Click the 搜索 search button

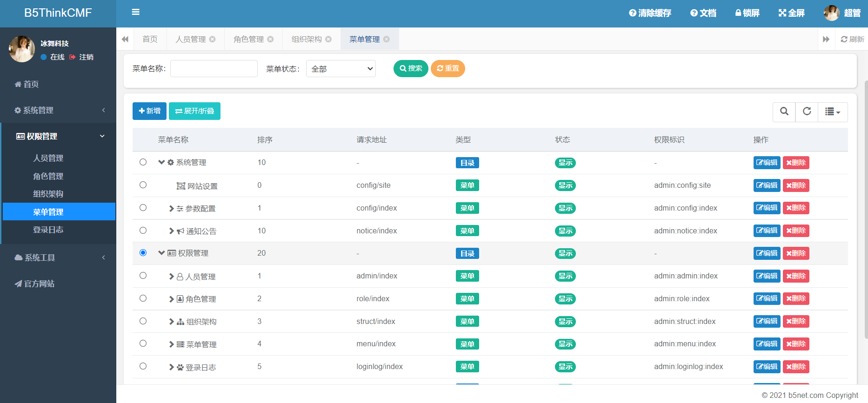pyautogui.click(x=411, y=68)
